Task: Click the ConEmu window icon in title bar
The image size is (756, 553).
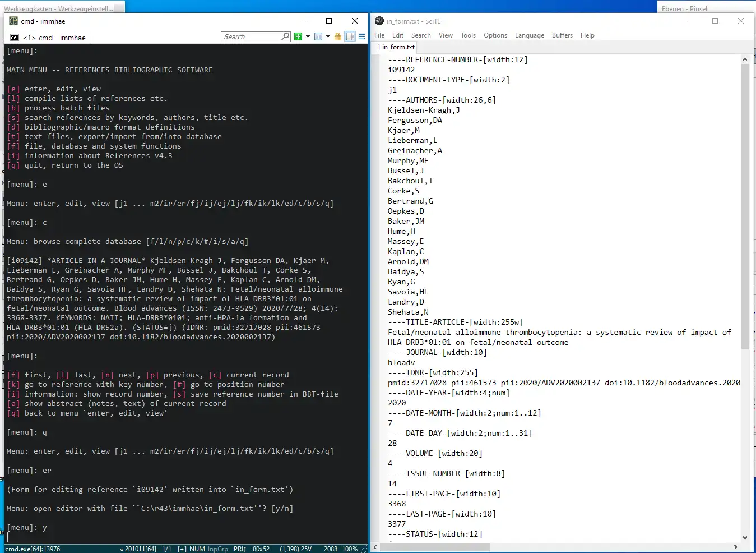Action: [x=13, y=21]
